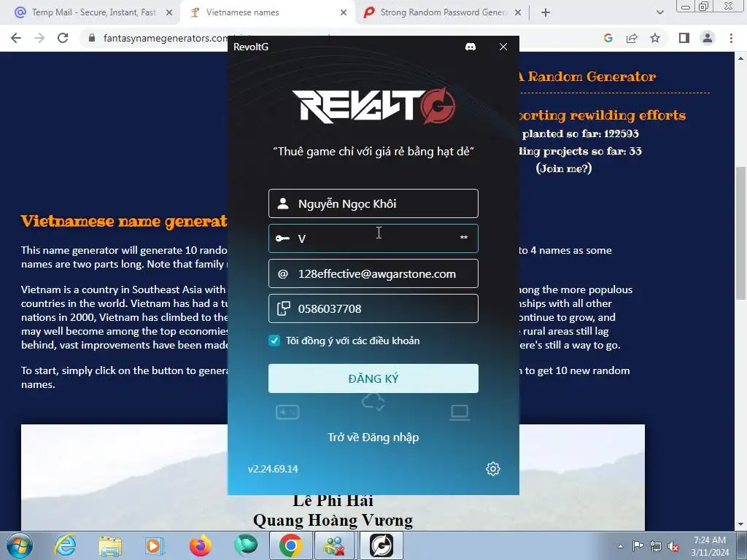Open File Explorer from taskbar

[110, 545]
